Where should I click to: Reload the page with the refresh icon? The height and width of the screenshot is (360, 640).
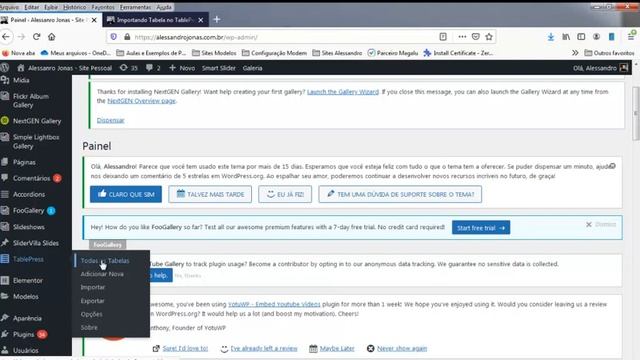tap(36, 37)
